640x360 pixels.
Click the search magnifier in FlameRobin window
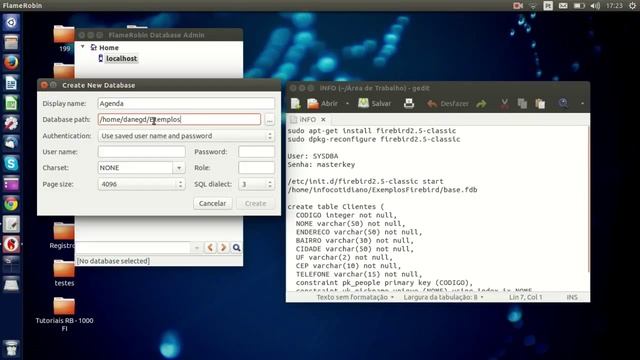236,247
